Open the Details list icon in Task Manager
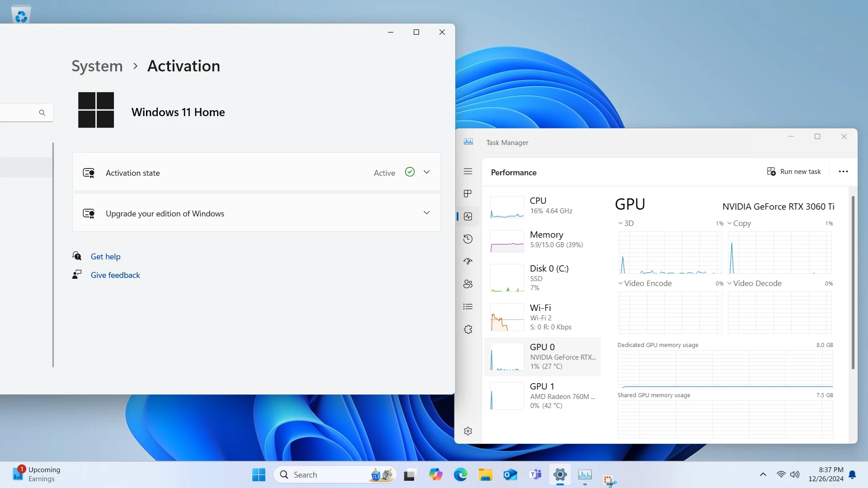868x488 pixels. [x=468, y=307]
